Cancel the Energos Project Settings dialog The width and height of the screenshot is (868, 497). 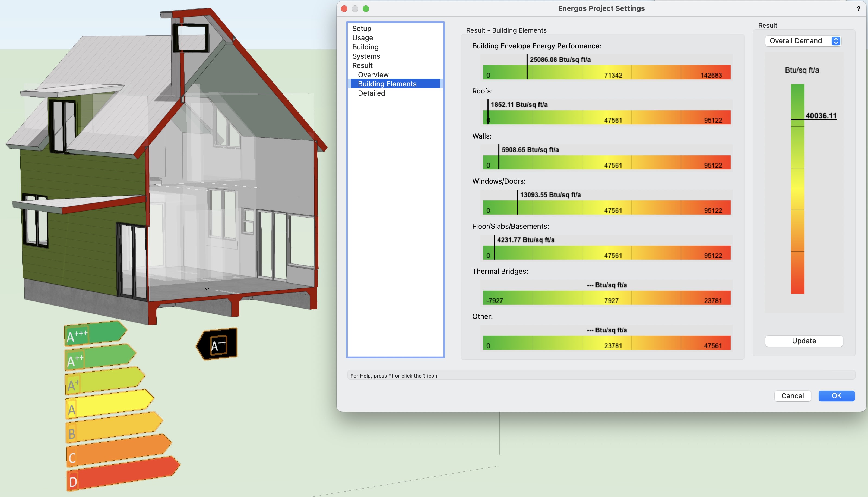(x=792, y=396)
